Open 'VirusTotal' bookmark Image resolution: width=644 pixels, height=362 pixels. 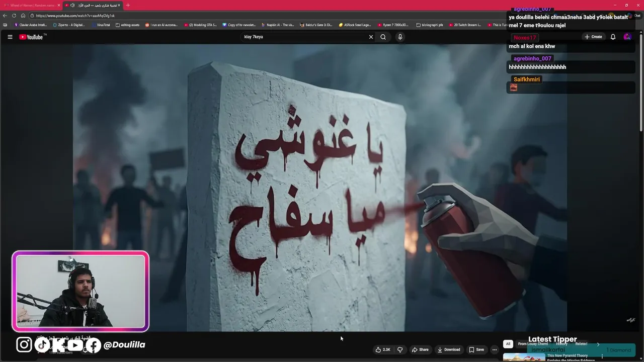pos(101,25)
